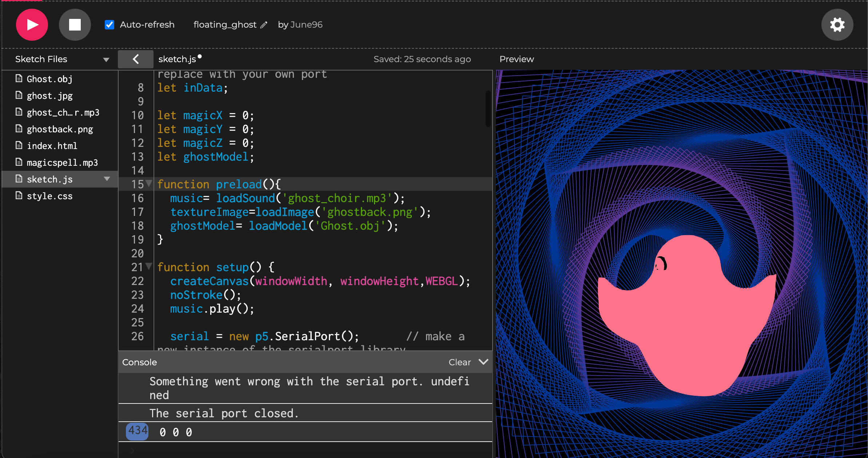Image resolution: width=868 pixels, height=458 pixels.
Task: Open index.html in the file list
Action: (52, 146)
